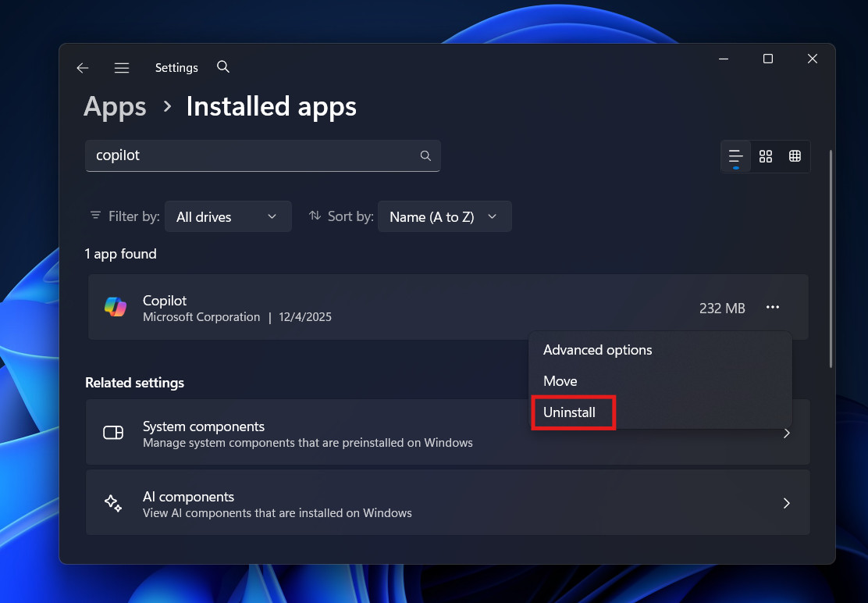The height and width of the screenshot is (603, 868).
Task: Open the All drives filter dropdown
Action: point(228,216)
